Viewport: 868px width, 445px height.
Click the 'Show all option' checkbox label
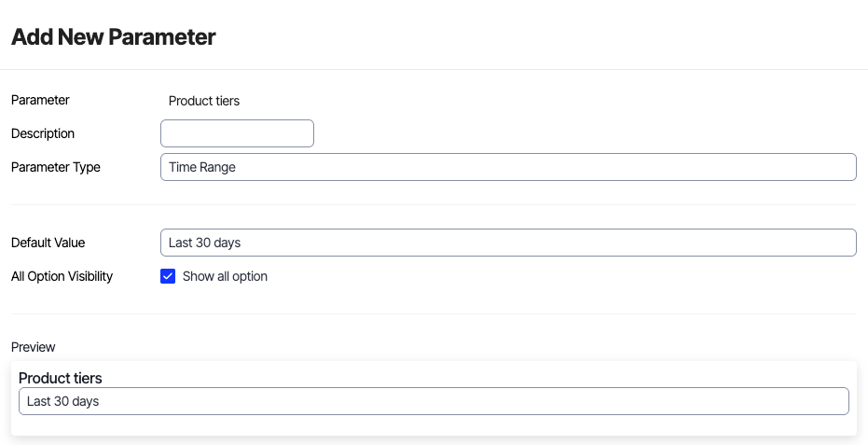click(225, 276)
